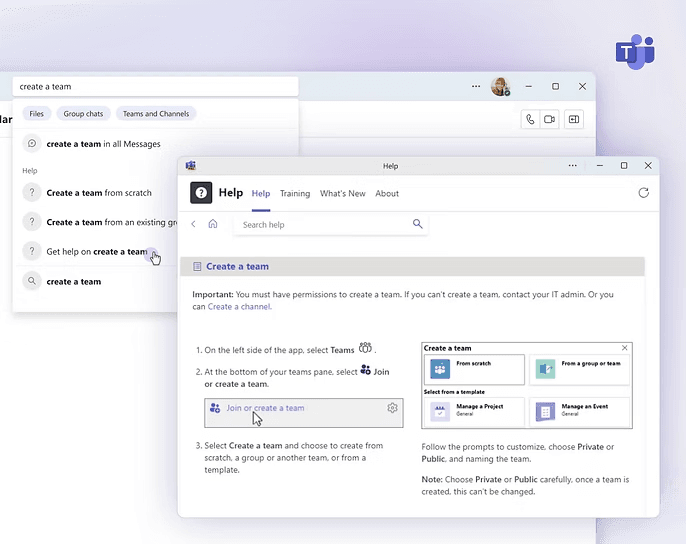Image resolution: width=686 pixels, height=544 pixels.
Task: Click the Manage a Project template icon
Action: click(440, 412)
